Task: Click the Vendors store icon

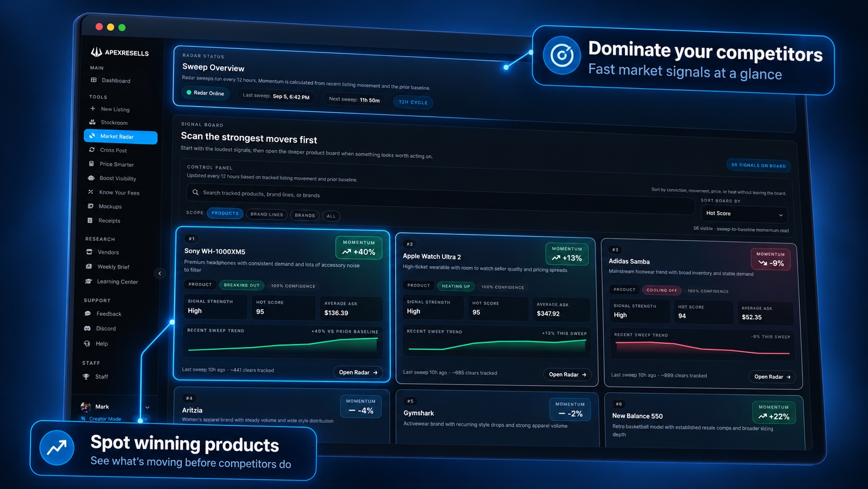Action: click(89, 252)
